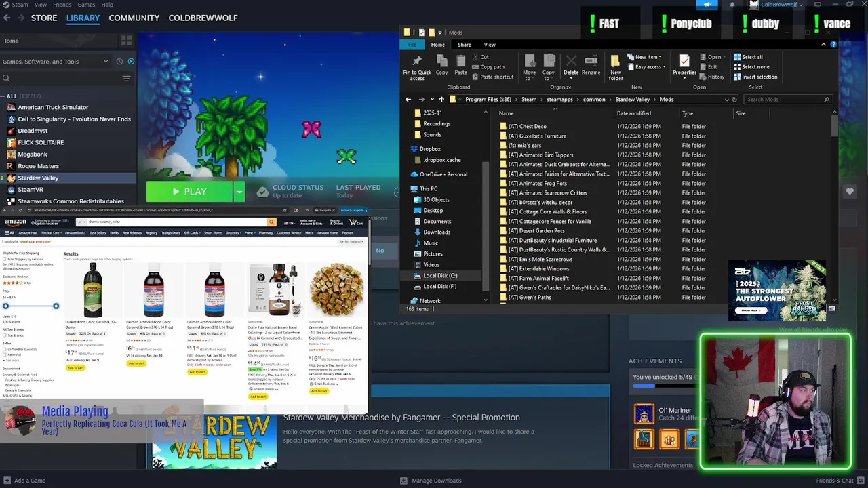Open Friends & Chat in Steam
Image resolution: width=868 pixels, height=488 pixels.
(x=840, y=481)
